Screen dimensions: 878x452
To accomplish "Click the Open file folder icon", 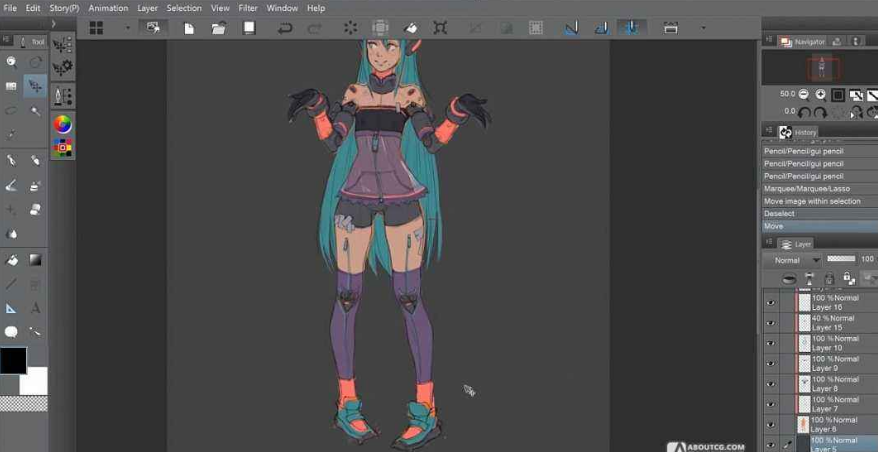I will point(218,28).
